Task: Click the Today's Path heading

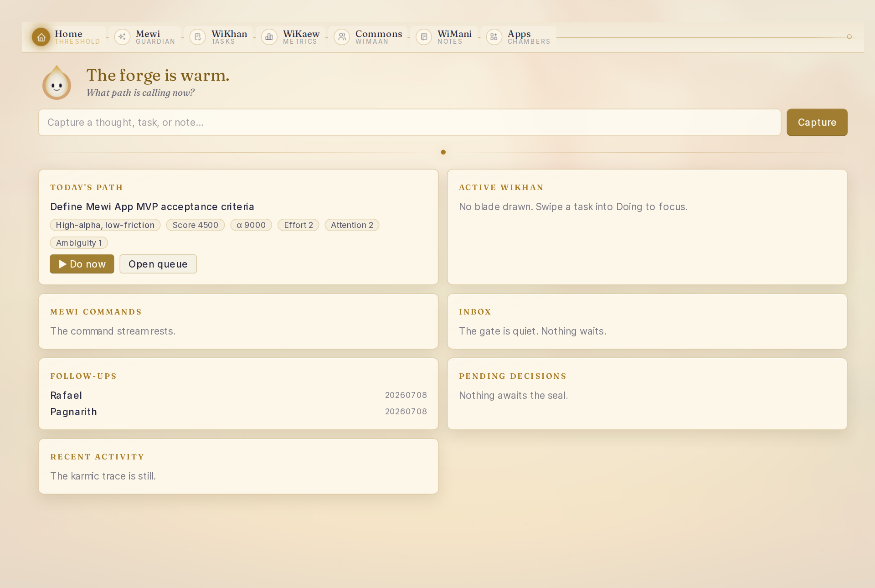Action: (x=87, y=187)
